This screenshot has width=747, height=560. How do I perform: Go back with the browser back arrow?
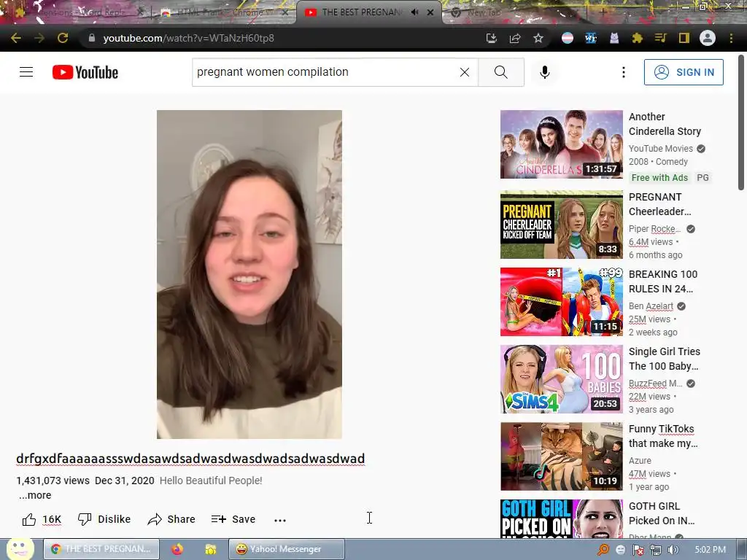(x=16, y=38)
